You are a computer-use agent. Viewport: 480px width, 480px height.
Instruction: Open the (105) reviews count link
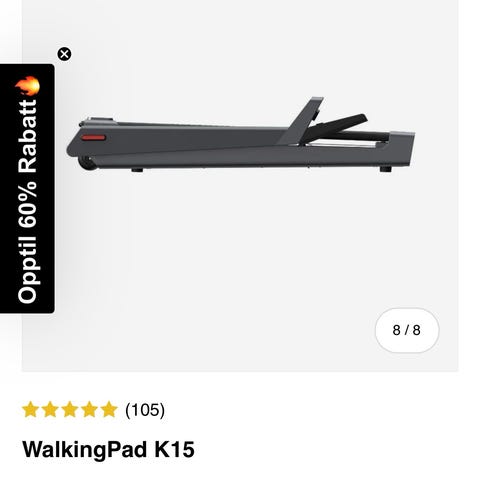(145, 410)
